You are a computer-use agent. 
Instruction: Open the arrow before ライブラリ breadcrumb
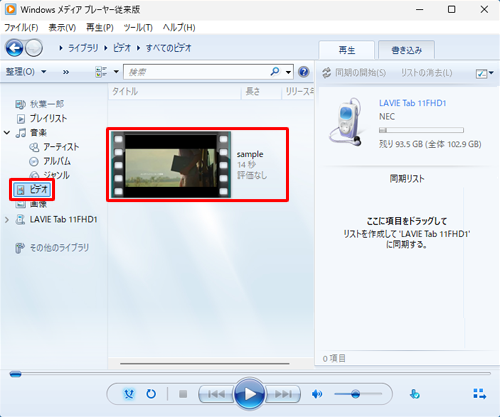pyautogui.click(x=61, y=48)
